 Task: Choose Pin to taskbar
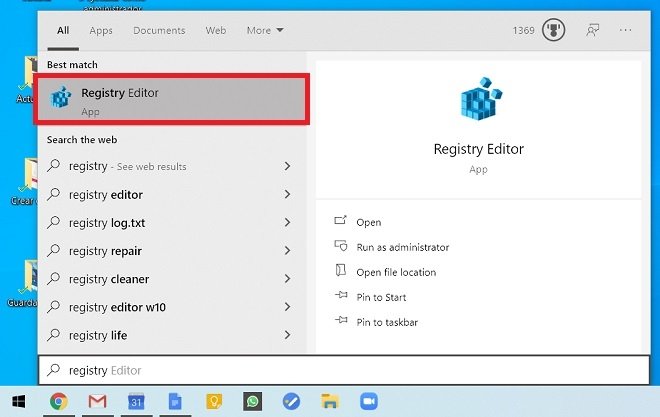pyautogui.click(x=387, y=322)
